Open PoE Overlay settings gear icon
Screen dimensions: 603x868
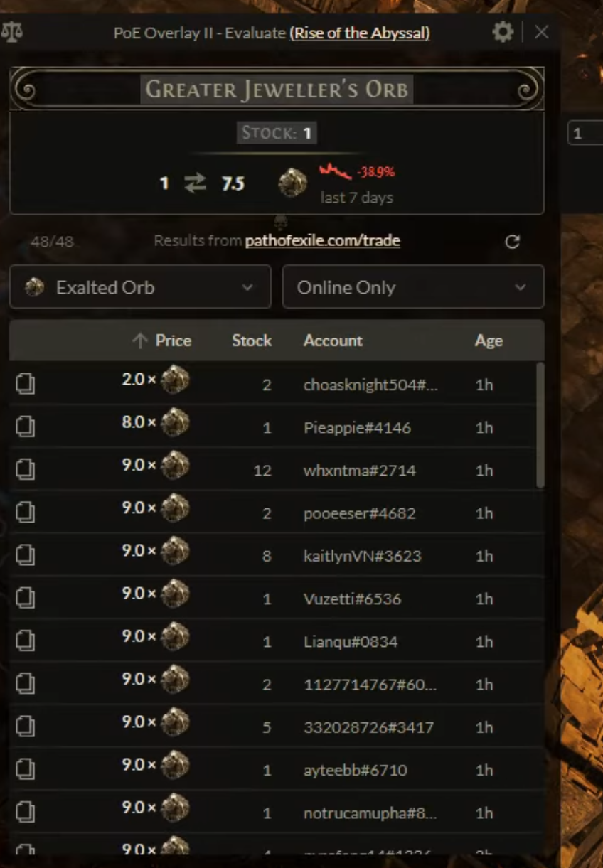[x=503, y=32]
